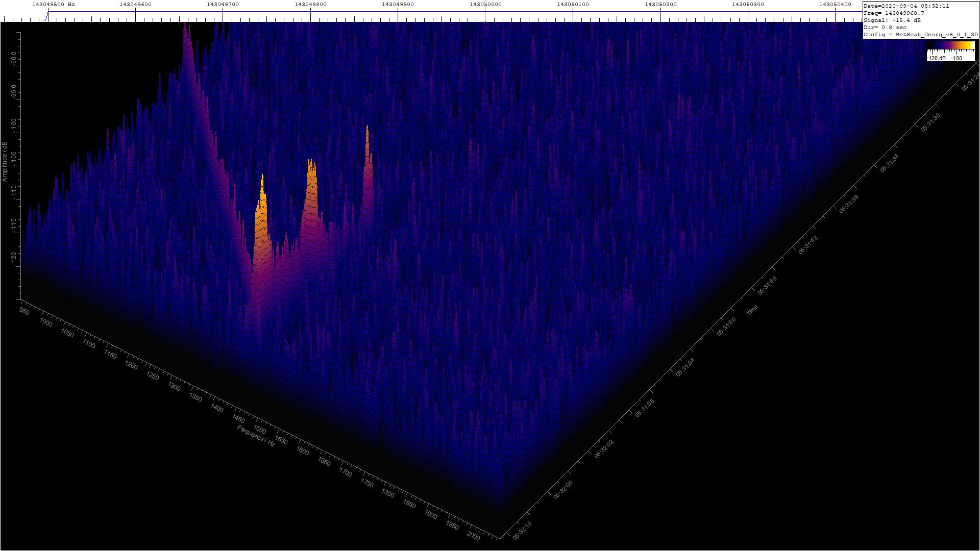Click the 1000 Hz audio frequency label

tap(45, 322)
